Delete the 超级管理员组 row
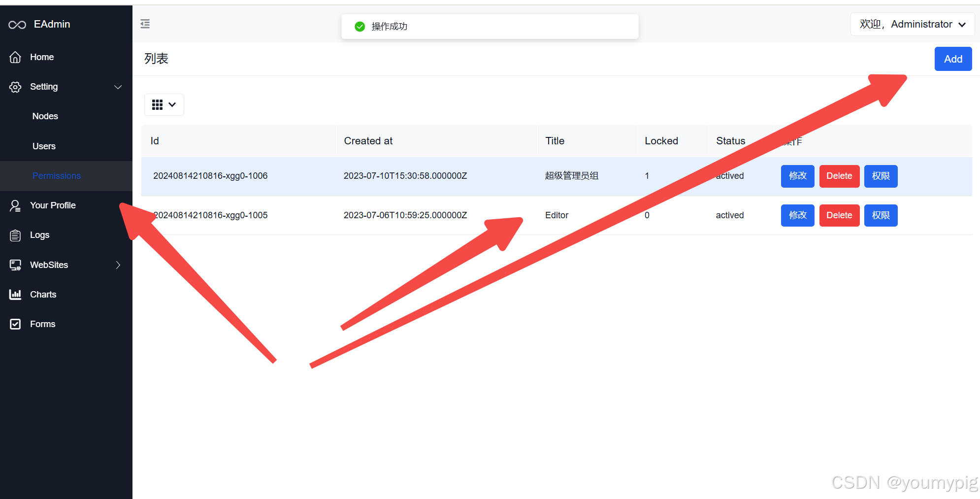Viewport: 980px width, 499px height. point(839,176)
